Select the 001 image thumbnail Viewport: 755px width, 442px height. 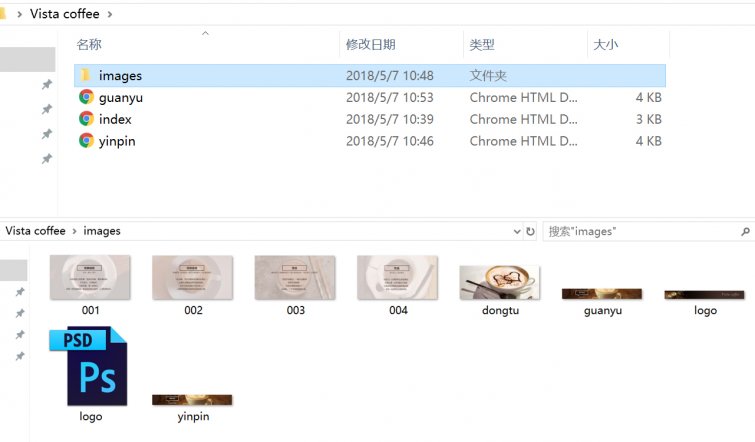pyautogui.click(x=90, y=277)
